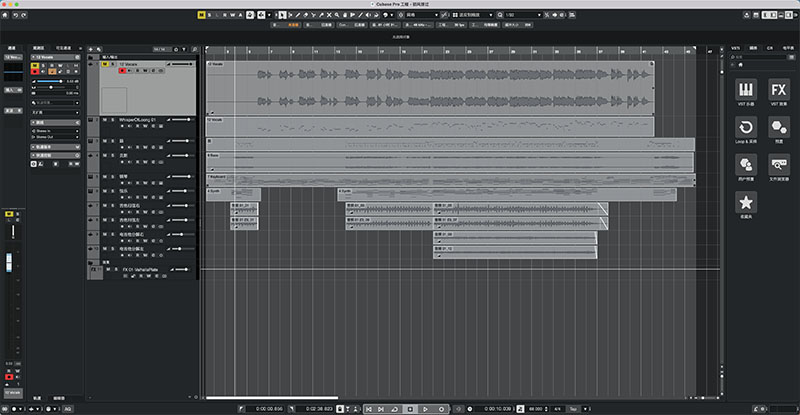Open the file browser icon with magnifier
Viewport: 800px width, 415px height.
pyautogui.click(x=779, y=164)
